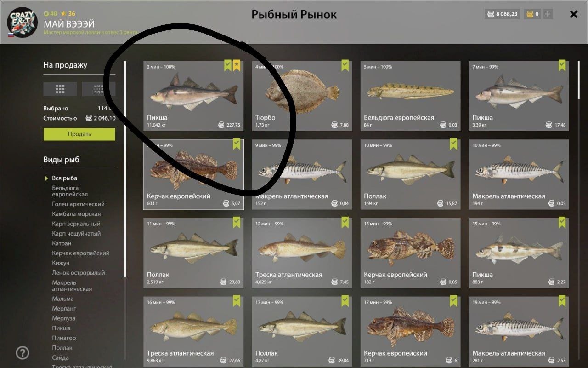Click the help question mark icon

(x=23, y=353)
